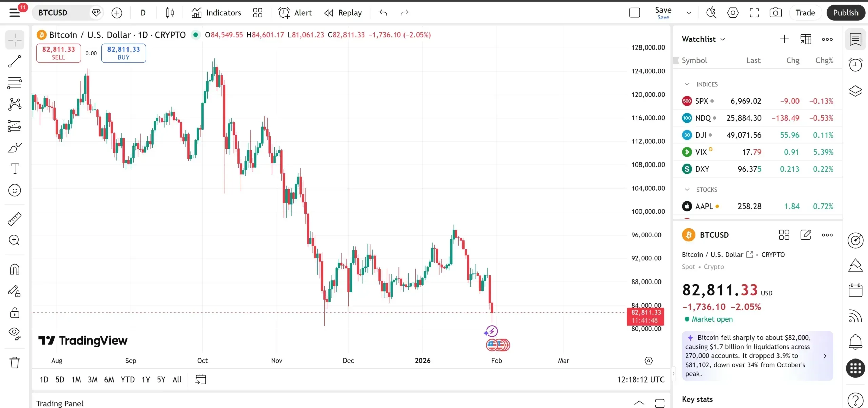Collapse the STOCKS watchlist section
Viewport: 868px width, 408px height.
point(687,190)
